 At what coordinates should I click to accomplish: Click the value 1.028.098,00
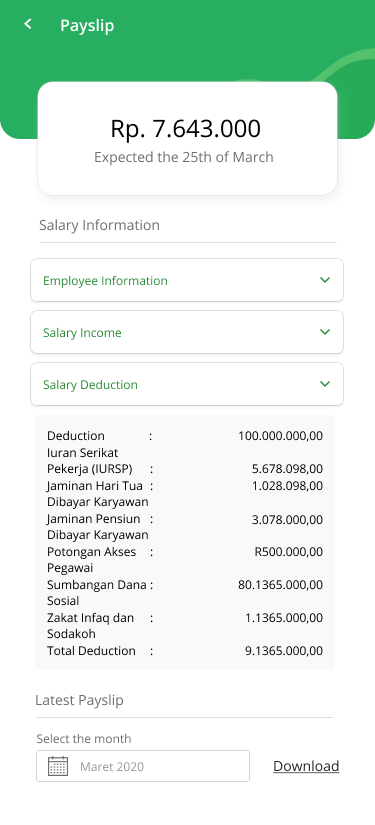287,486
